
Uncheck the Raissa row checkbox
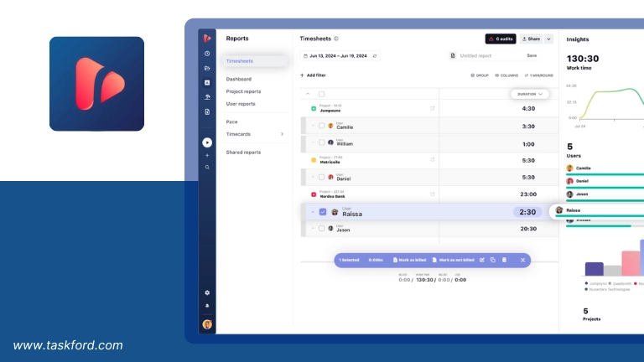(x=323, y=212)
